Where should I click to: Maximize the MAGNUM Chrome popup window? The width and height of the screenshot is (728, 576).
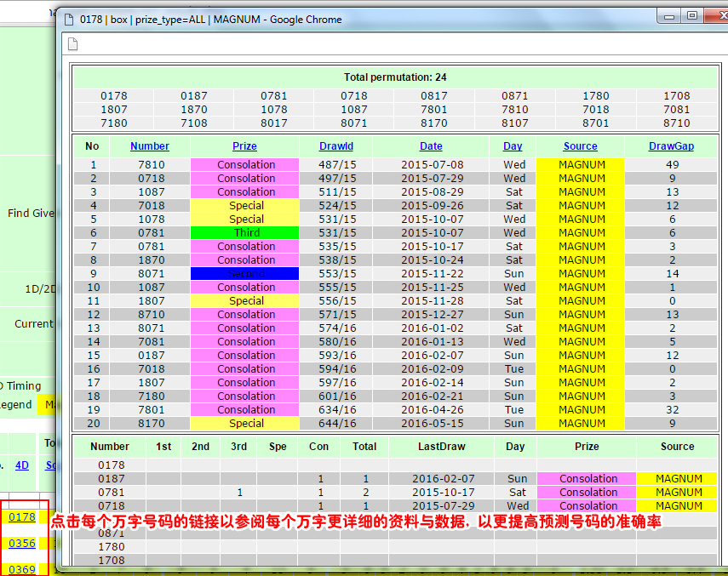[x=691, y=15]
